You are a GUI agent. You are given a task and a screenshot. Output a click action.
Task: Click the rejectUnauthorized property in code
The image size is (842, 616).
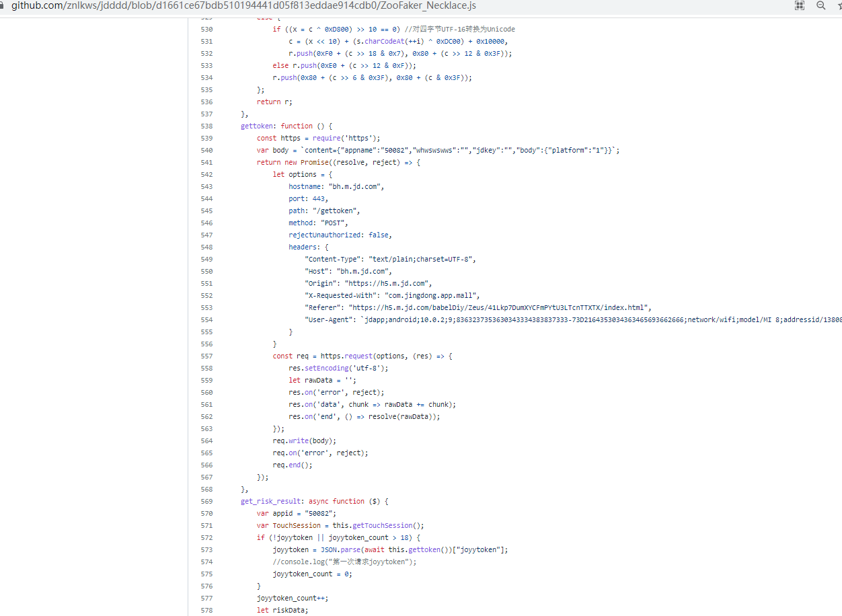click(x=327, y=235)
